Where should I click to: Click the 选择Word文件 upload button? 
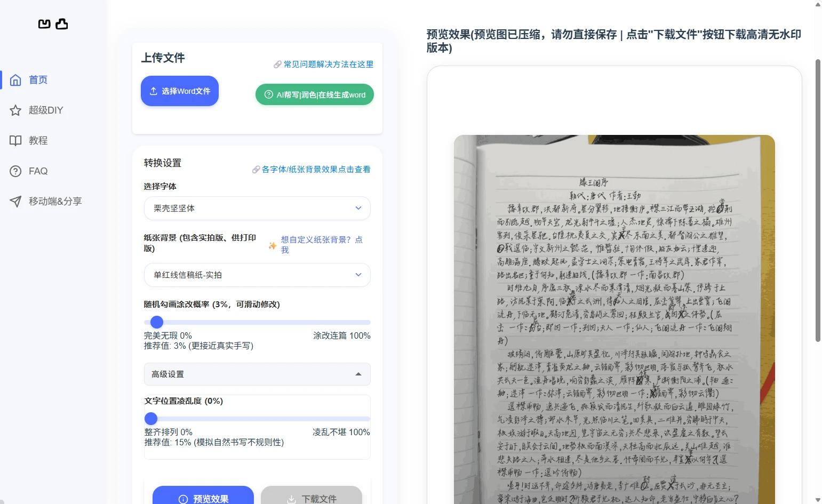click(x=180, y=91)
